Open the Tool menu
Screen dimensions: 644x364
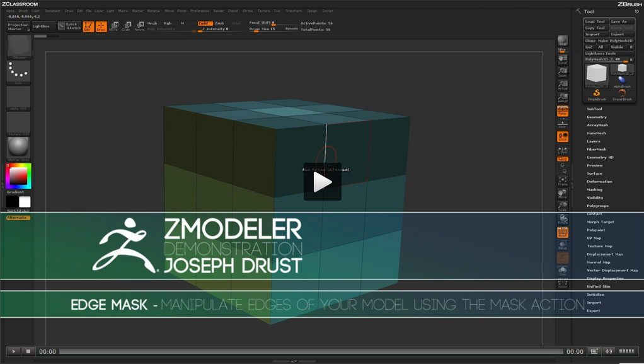click(276, 11)
